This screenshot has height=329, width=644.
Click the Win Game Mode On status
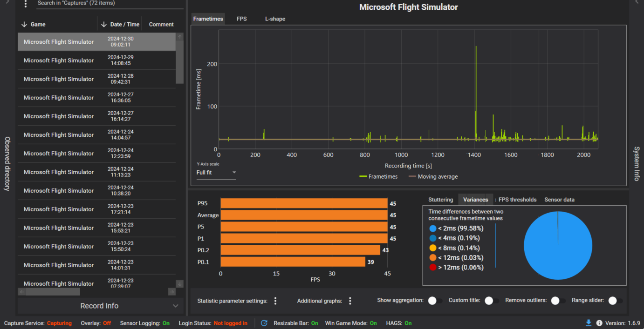(373, 323)
